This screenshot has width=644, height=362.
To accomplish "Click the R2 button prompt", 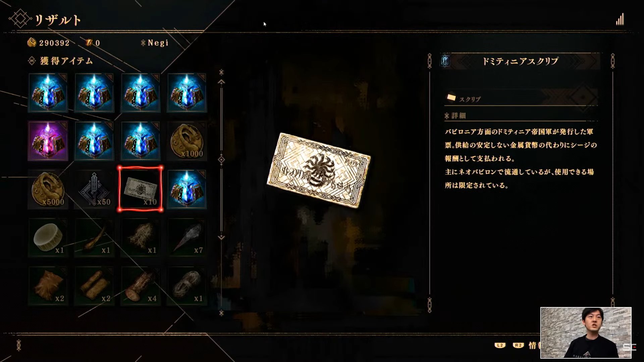I will pyautogui.click(x=518, y=345).
